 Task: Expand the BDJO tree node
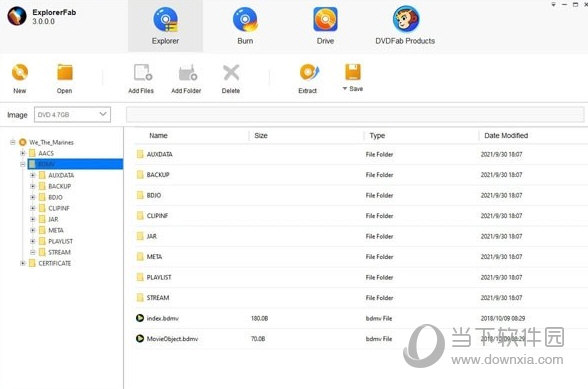coord(33,197)
